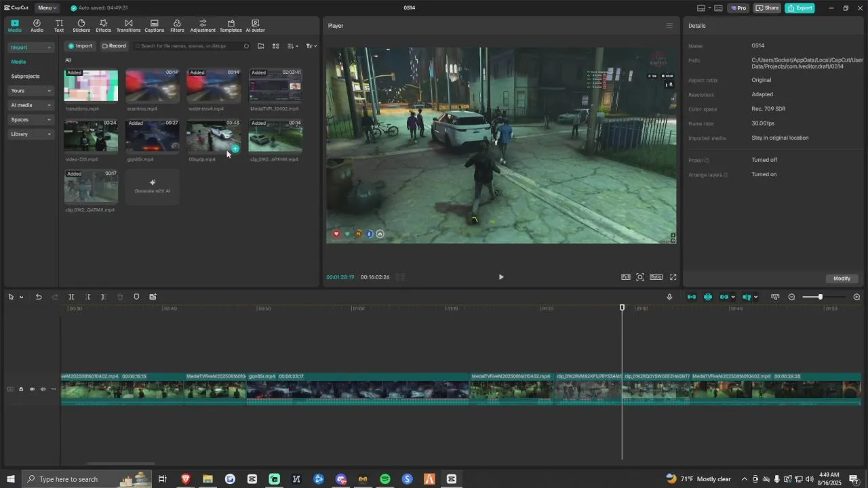Toggle auto snapping on timeline

708,297
